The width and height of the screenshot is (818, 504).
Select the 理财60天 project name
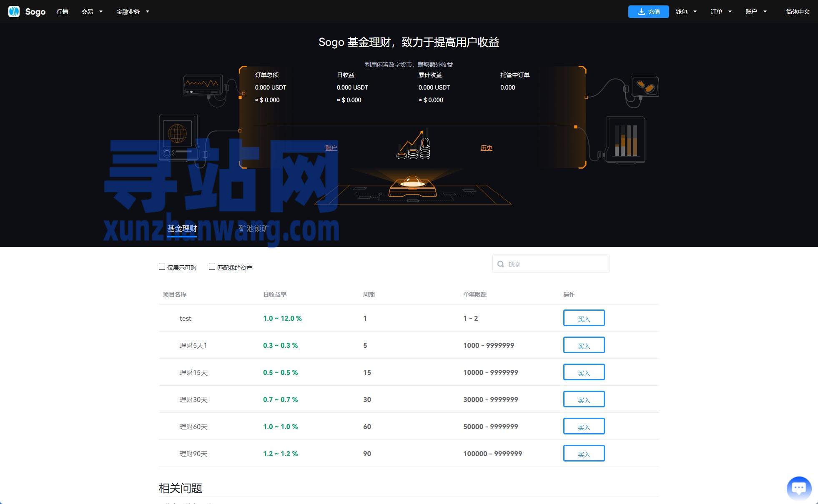pos(193,427)
